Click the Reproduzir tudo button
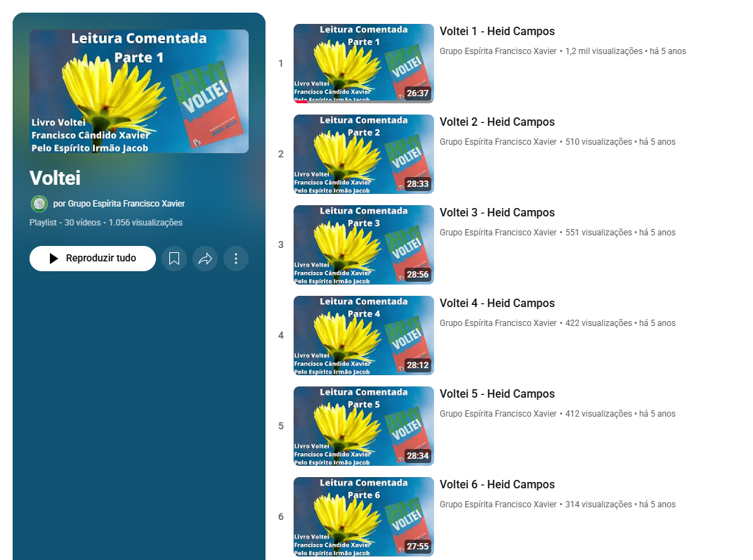The image size is (753, 560). click(x=93, y=259)
